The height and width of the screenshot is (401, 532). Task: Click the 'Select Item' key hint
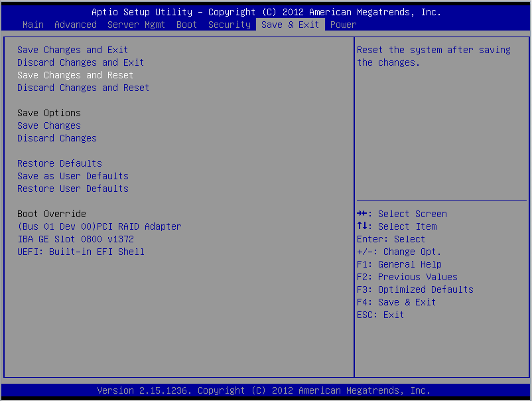pyautogui.click(x=397, y=226)
